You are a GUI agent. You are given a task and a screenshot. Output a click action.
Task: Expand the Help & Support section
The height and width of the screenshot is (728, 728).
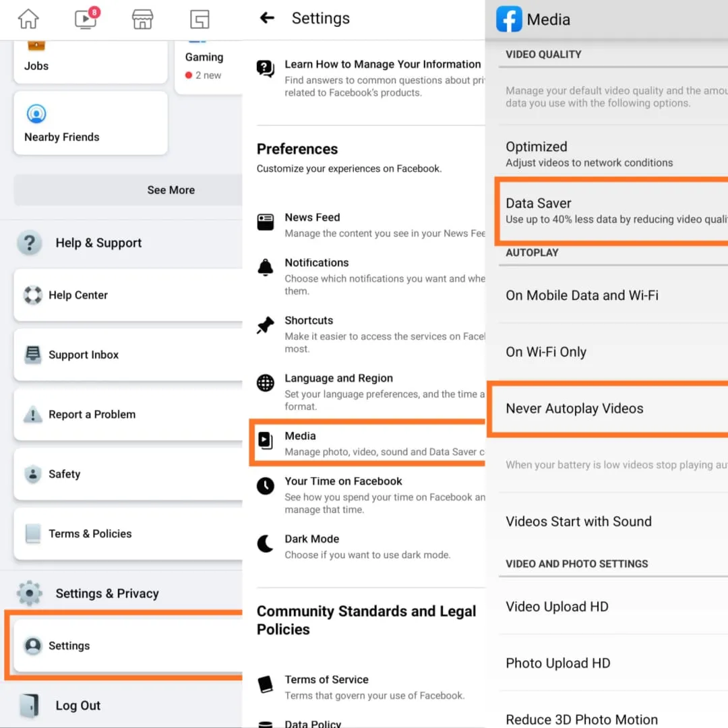click(x=98, y=243)
